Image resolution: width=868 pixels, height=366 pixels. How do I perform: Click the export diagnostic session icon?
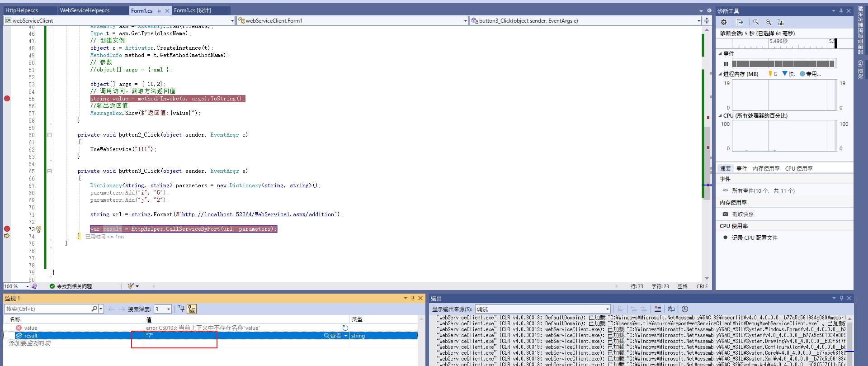(x=740, y=22)
